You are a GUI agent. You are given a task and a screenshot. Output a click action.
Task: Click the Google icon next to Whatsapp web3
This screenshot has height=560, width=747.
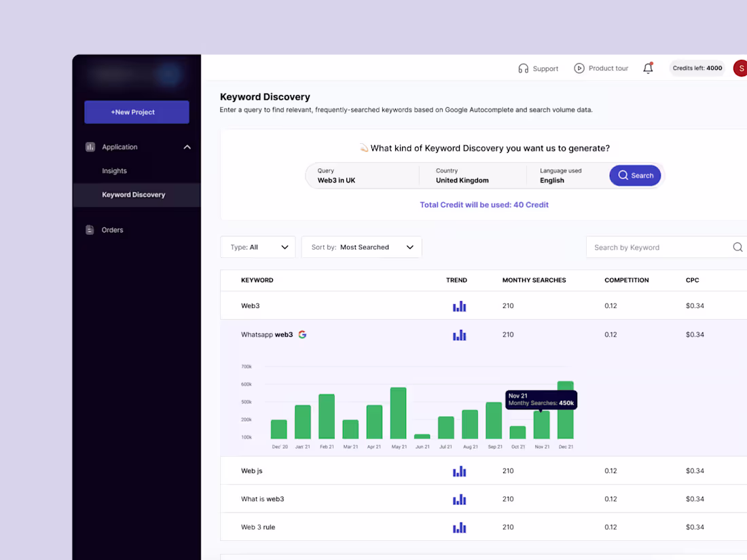pos(302,334)
